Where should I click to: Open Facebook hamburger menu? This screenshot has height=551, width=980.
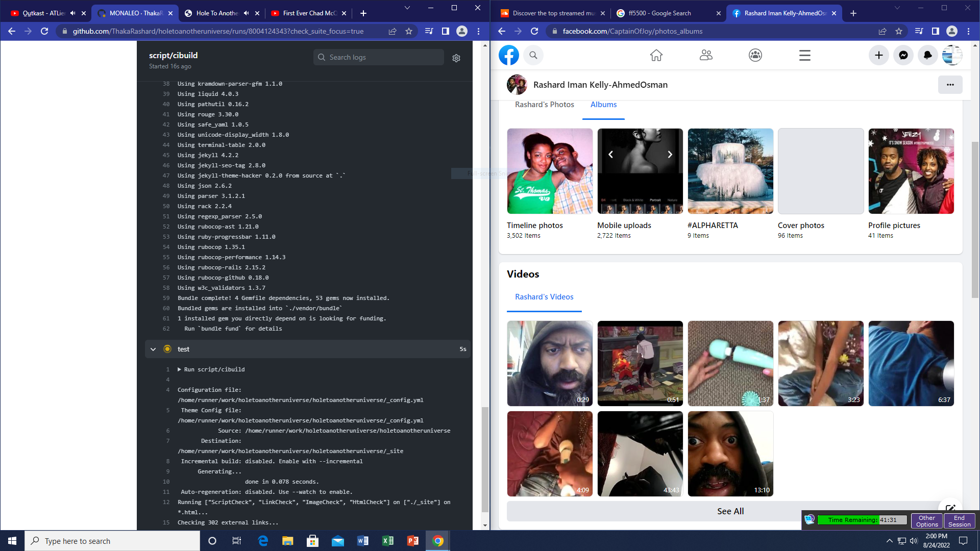tap(804, 55)
